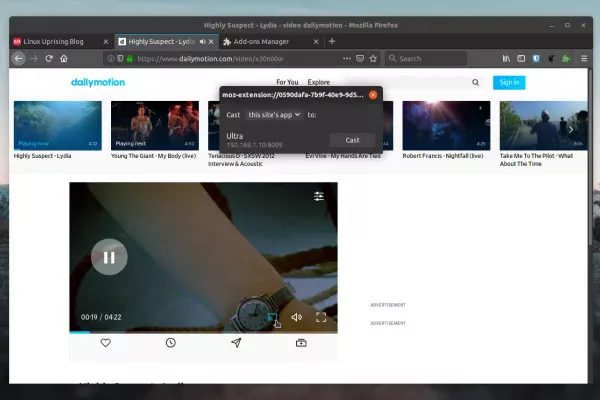Image resolution: width=600 pixels, height=400 pixels.
Task: Click the green puzzle extension icon
Action: pyautogui.click(x=566, y=59)
